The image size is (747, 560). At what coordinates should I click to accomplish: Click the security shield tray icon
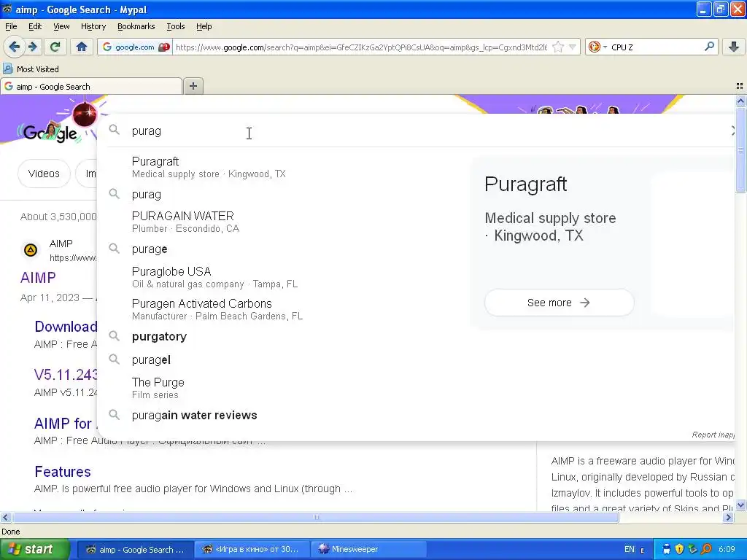[679, 549]
